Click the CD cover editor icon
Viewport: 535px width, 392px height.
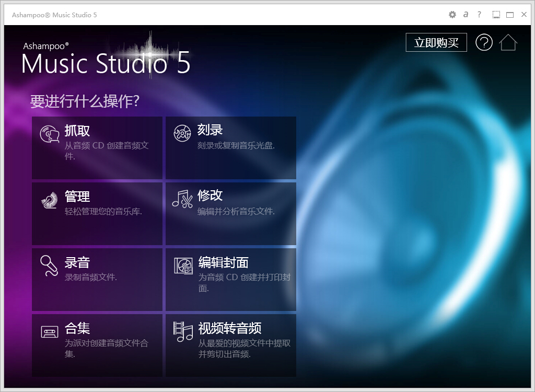point(183,266)
